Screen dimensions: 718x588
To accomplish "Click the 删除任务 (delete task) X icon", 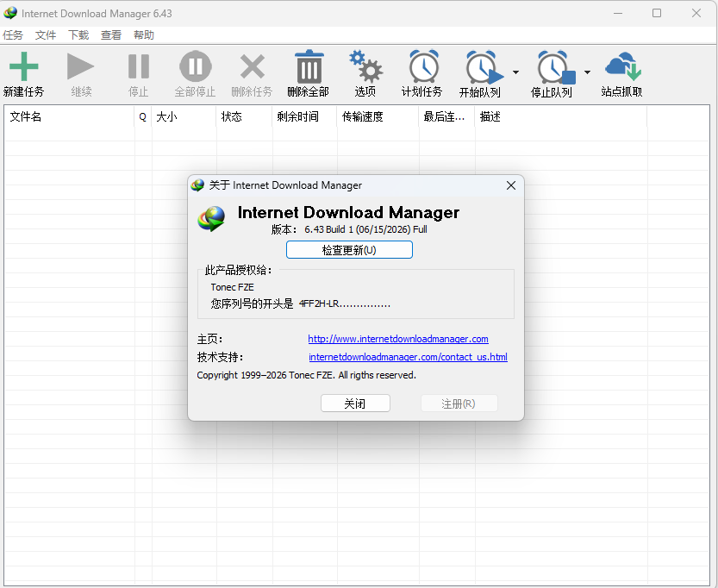I will coord(253,67).
